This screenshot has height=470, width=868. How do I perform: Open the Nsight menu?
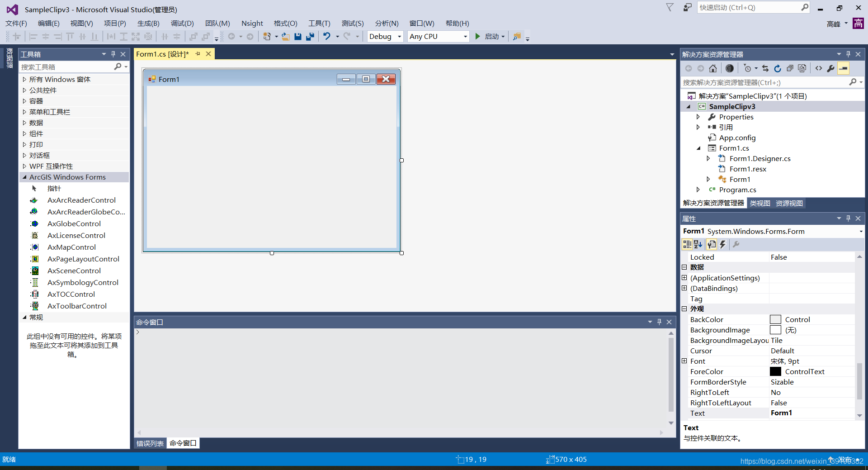tap(252, 24)
